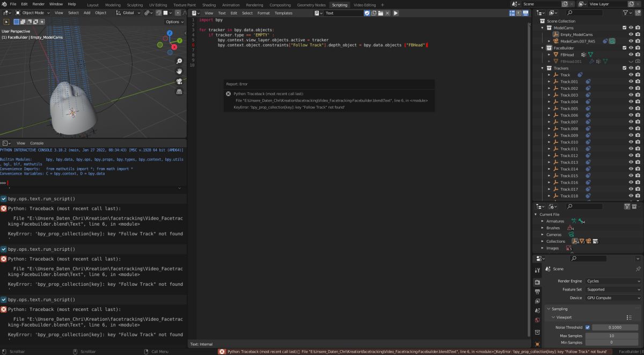Click the Scene name field
The width and height of the screenshot is (644, 355).
click(541, 4)
